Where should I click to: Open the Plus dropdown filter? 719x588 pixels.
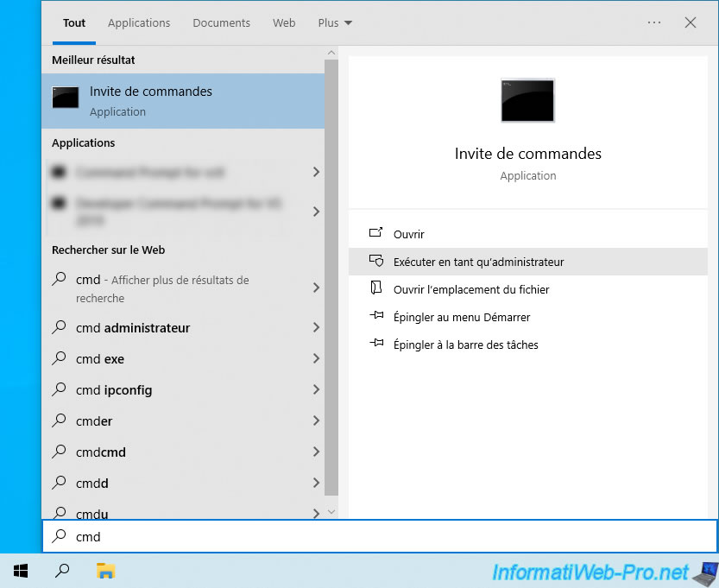click(x=335, y=23)
